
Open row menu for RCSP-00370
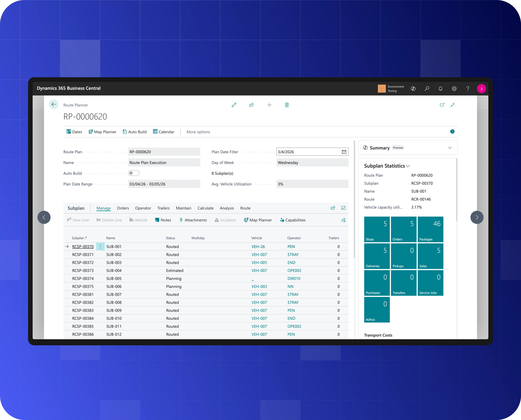pyautogui.click(x=100, y=247)
